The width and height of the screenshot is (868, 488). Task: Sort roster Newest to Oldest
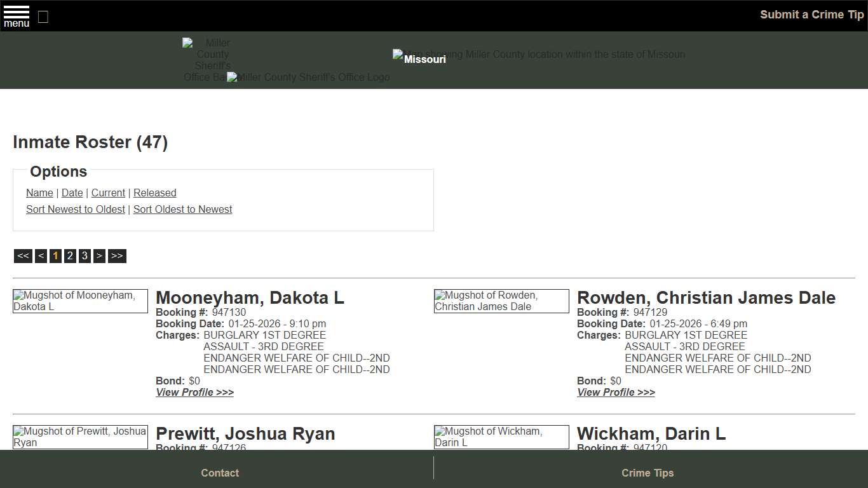coord(75,209)
